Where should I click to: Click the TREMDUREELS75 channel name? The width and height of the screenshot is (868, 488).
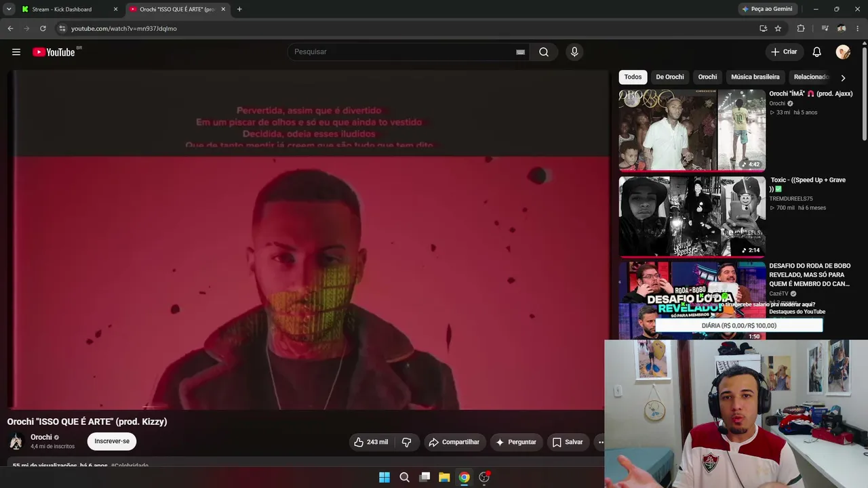pyautogui.click(x=791, y=199)
